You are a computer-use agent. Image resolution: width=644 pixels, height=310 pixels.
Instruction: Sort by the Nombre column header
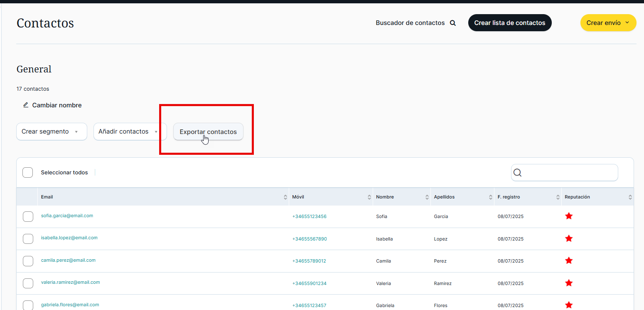[385, 197]
